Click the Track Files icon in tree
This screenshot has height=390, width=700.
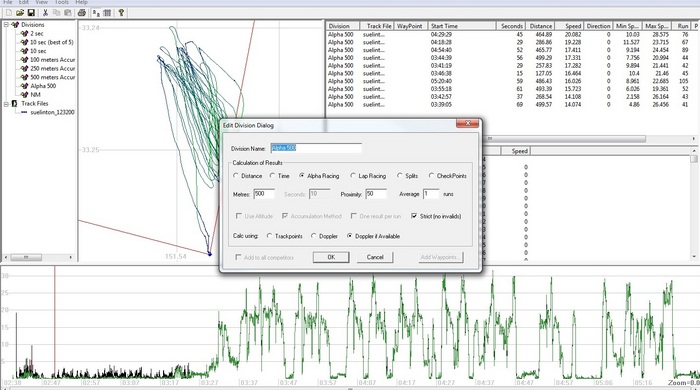point(14,104)
